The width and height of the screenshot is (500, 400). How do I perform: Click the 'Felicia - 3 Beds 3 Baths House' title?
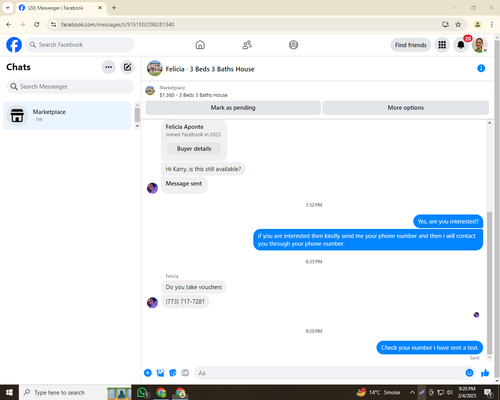coord(210,69)
